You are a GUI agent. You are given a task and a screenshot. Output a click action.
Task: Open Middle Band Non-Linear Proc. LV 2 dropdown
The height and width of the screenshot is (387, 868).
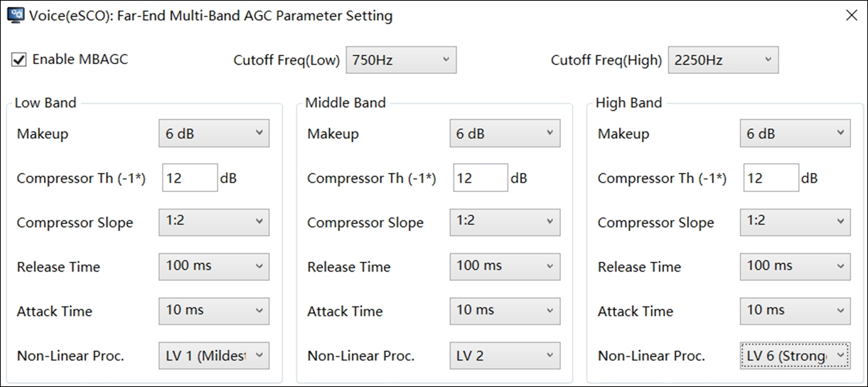click(504, 355)
